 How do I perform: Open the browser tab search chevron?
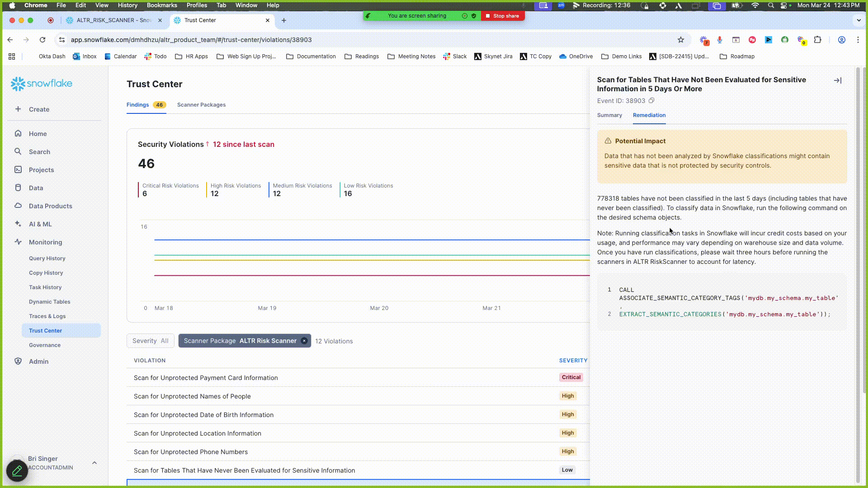click(x=858, y=20)
